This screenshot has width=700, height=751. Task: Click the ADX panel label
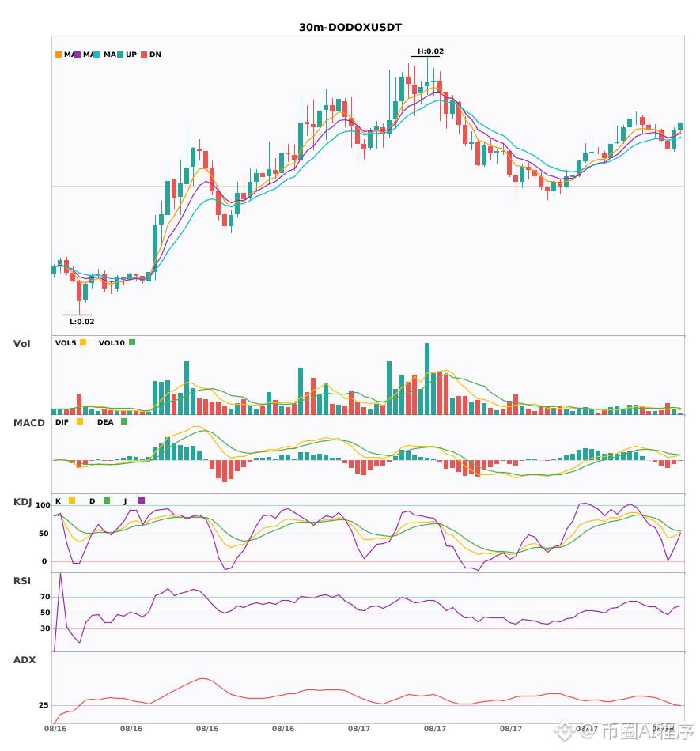[x=25, y=660]
